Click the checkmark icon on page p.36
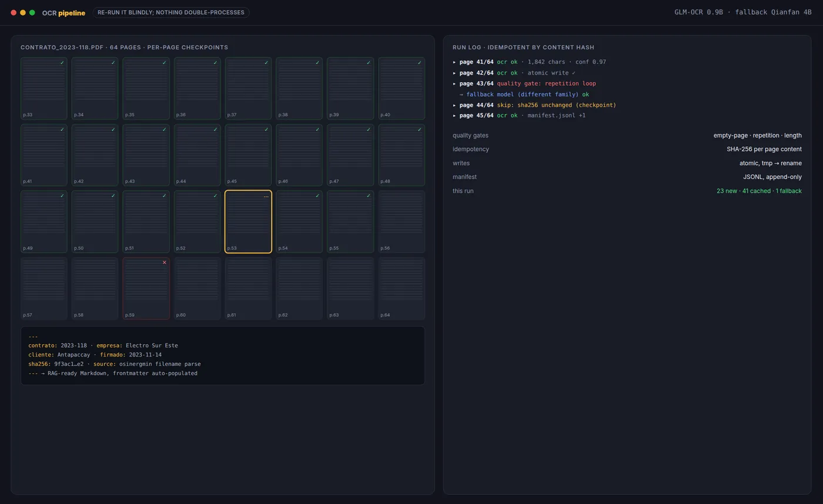 coord(215,63)
